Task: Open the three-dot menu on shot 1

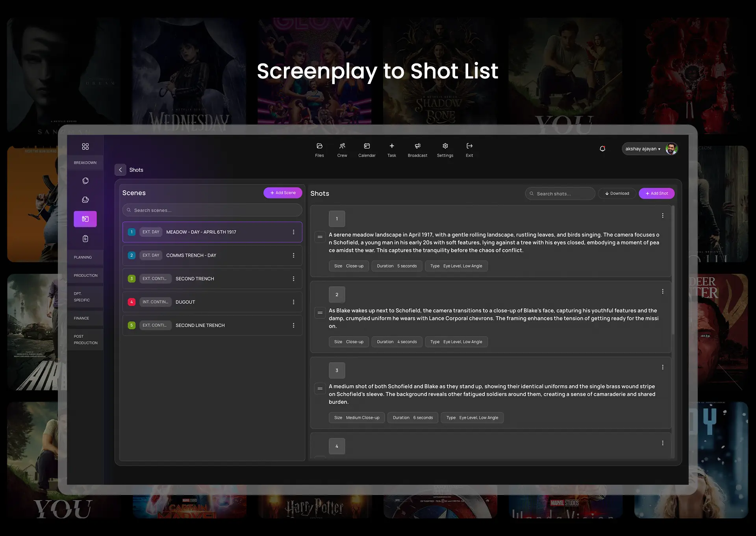Action: point(663,216)
